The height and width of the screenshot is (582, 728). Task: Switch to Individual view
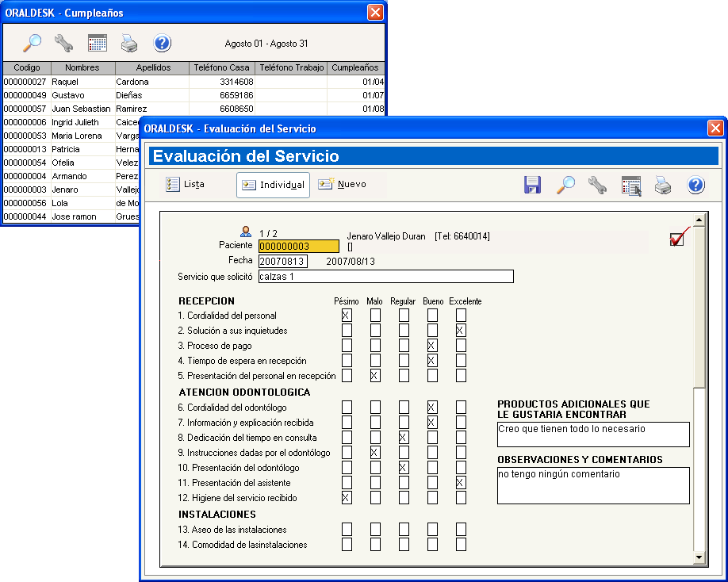coord(273,185)
